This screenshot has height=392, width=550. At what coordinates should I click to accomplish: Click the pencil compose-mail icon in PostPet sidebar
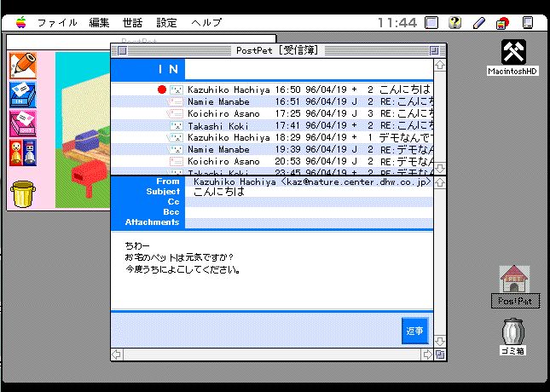tap(23, 66)
